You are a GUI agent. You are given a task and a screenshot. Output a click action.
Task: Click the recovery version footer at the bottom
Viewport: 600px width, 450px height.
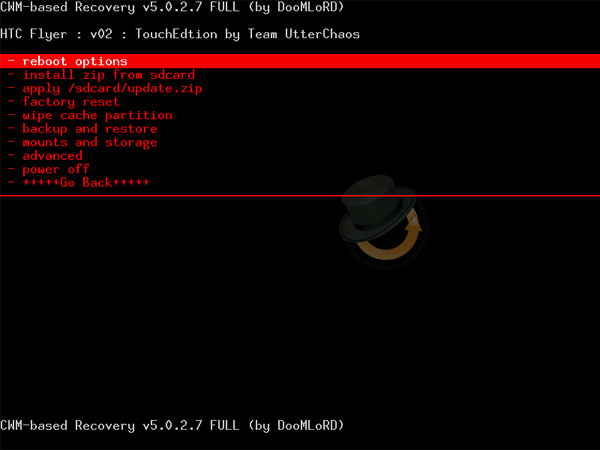(172, 426)
